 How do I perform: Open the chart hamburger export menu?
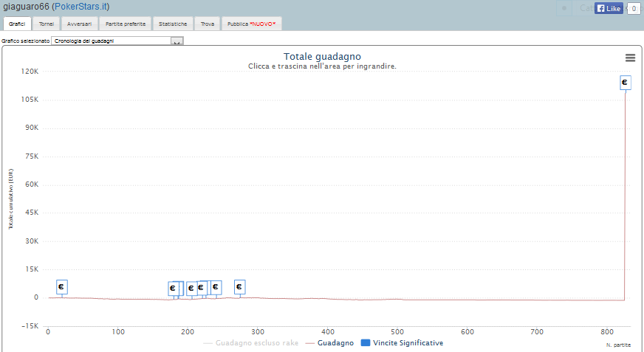[x=630, y=58]
